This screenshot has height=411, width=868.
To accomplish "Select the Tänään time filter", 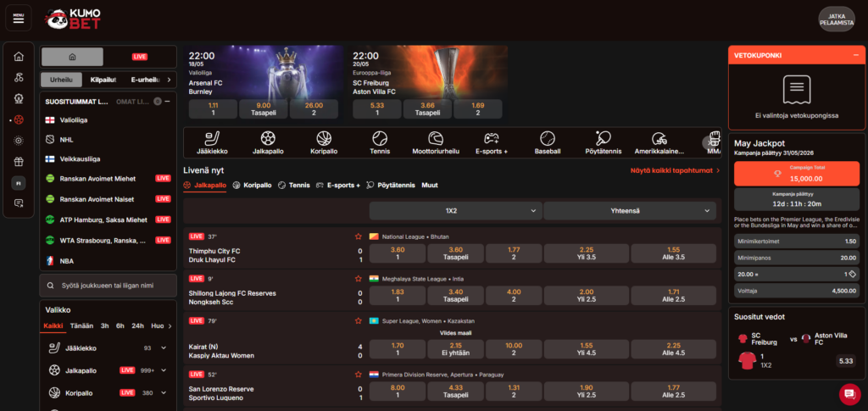I will (x=82, y=325).
